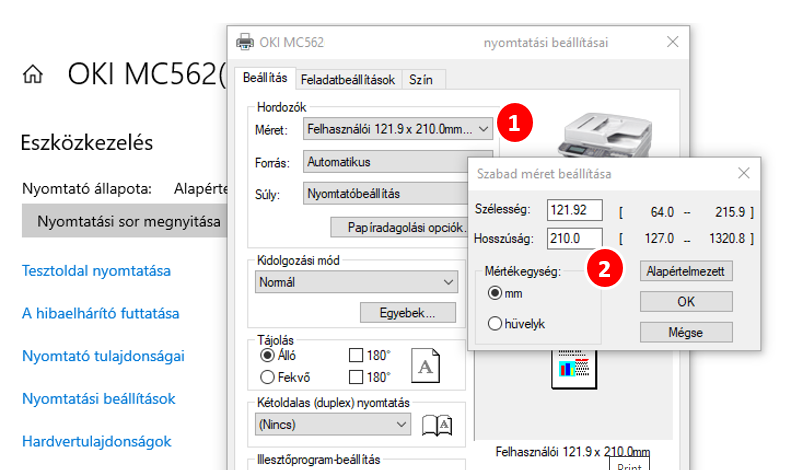799x470 pixels.
Task: Switch to the Feladatbeállítások tab
Action: click(x=348, y=80)
